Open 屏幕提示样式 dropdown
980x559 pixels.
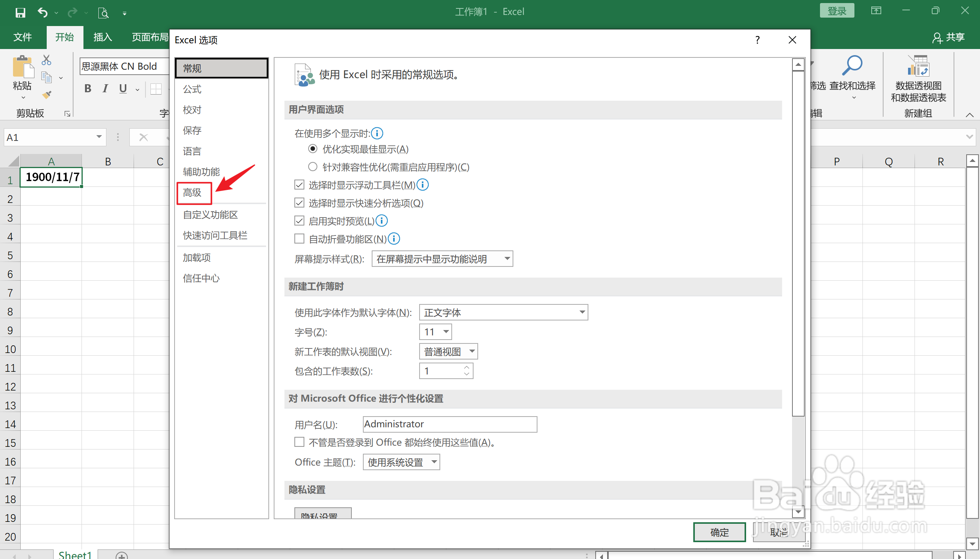pyautogui.click(x=442, y=259)
